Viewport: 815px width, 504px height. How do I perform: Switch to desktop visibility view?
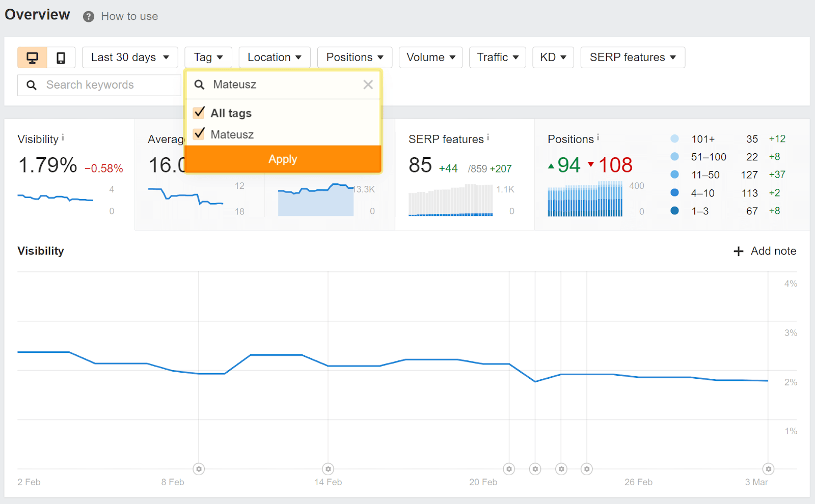tap(33, 57)
